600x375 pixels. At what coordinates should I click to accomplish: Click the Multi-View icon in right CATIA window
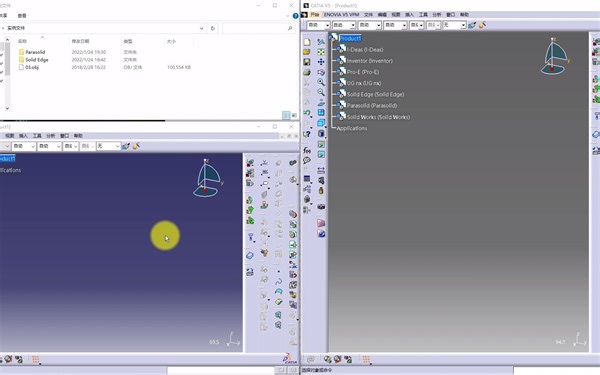(321, 112)
